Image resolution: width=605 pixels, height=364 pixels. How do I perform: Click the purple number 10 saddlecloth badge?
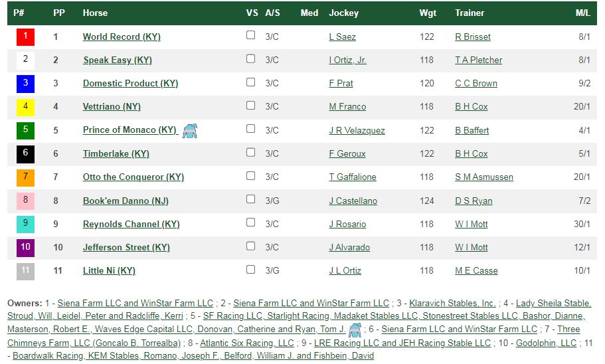(25, 248)
